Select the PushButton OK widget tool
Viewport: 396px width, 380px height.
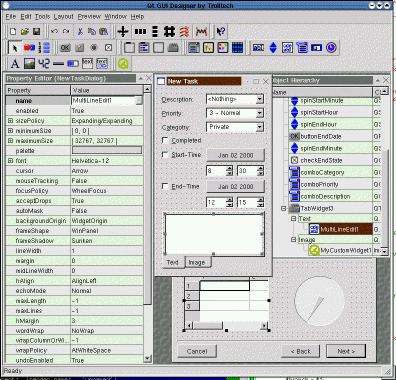pos(65,48)
